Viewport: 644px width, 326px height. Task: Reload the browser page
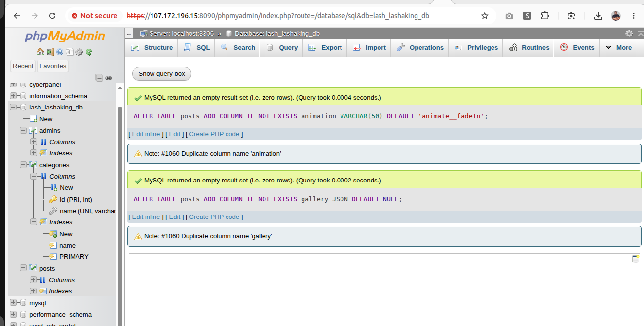click(52, 16)
